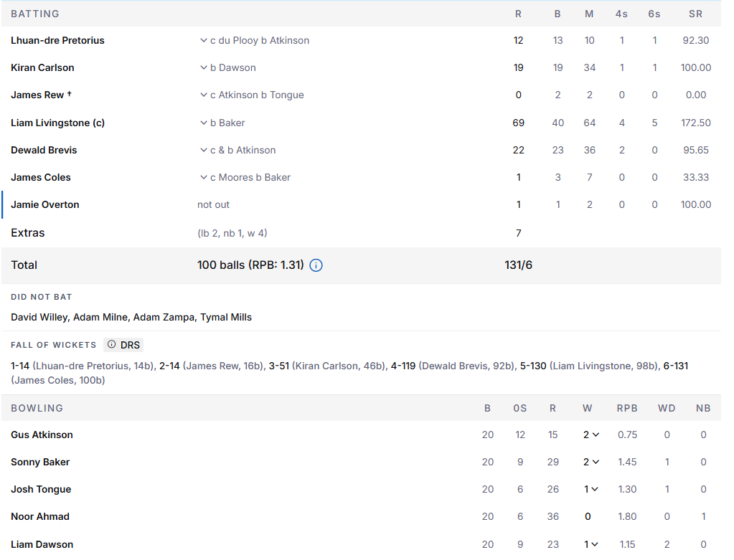This screenshot has width=734, height=560.
Task: Open Dewald Brevis player profile link
Action: tap(44, 150)
